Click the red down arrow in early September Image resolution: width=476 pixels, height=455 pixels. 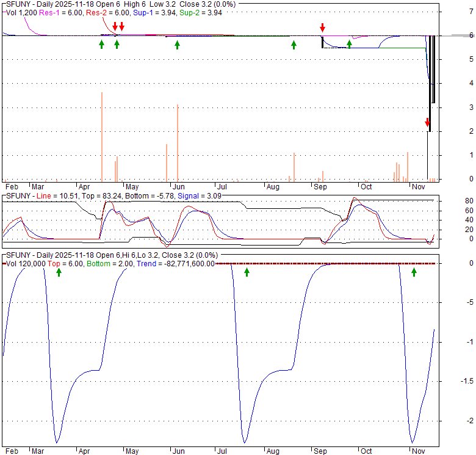[323, 28]
